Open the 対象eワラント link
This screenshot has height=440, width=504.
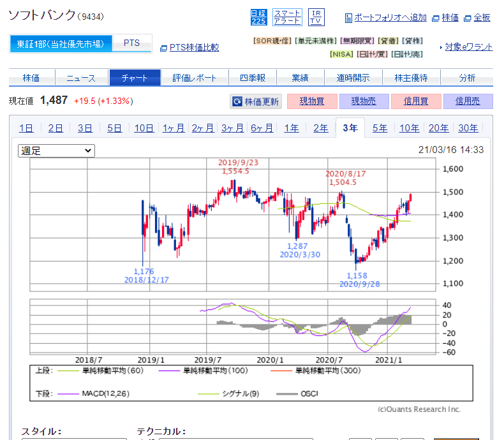(469, 47)
